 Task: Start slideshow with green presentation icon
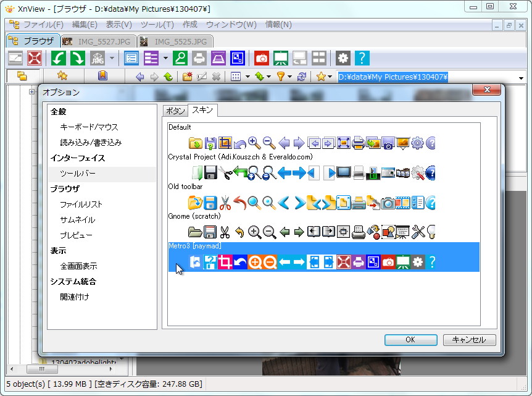tap(281, 59)
